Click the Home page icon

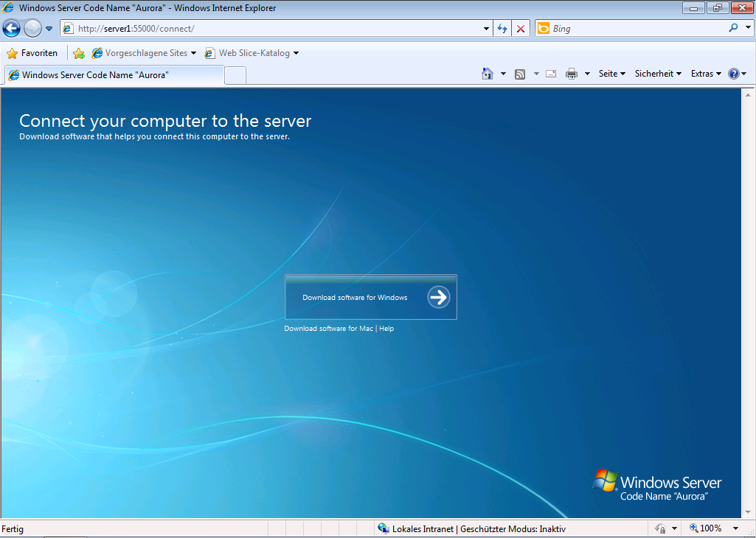(x=487, y=74)
